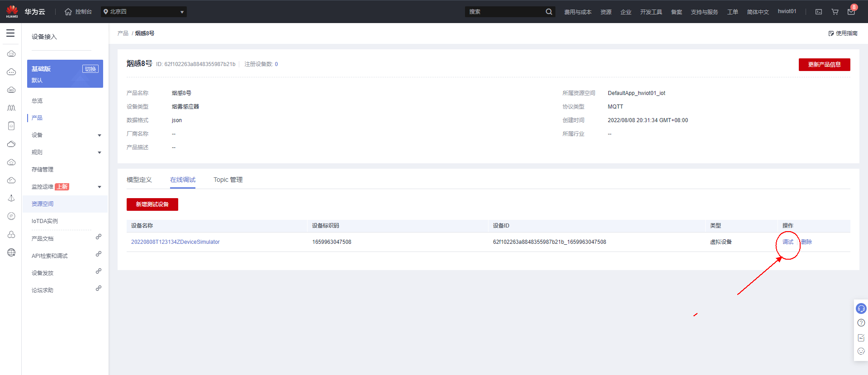Click the Huawei logo
The width and height of the screenshot is (868, 375).
tap(12, 11)
